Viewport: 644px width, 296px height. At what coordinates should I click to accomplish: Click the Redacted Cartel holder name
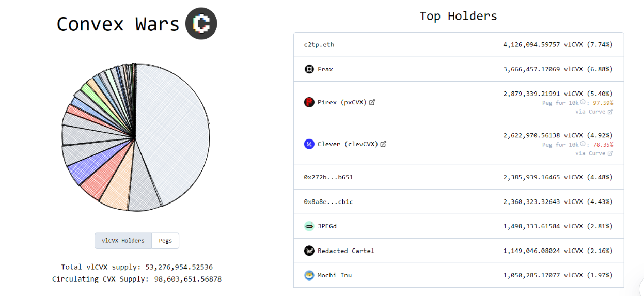tap(346, 251)
